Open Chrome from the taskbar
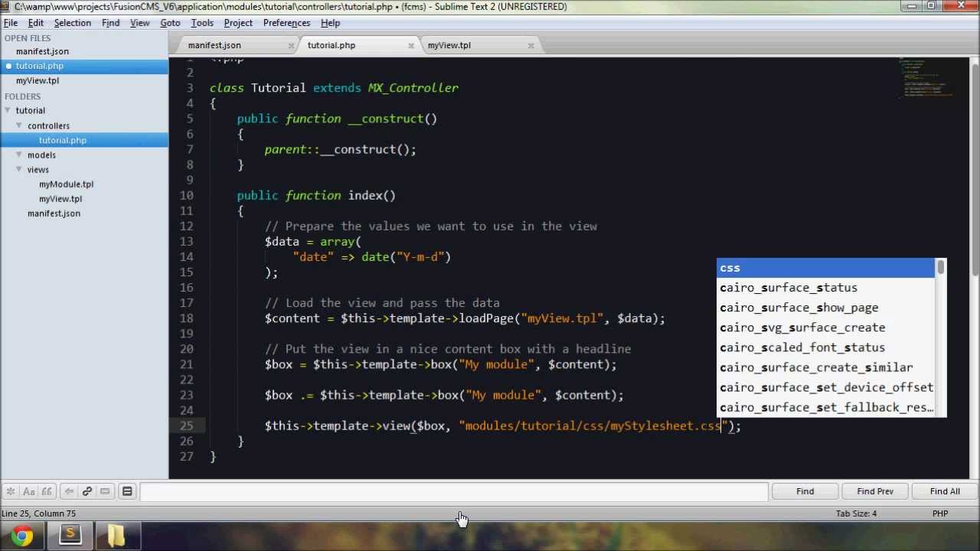 tap(22, 536)
